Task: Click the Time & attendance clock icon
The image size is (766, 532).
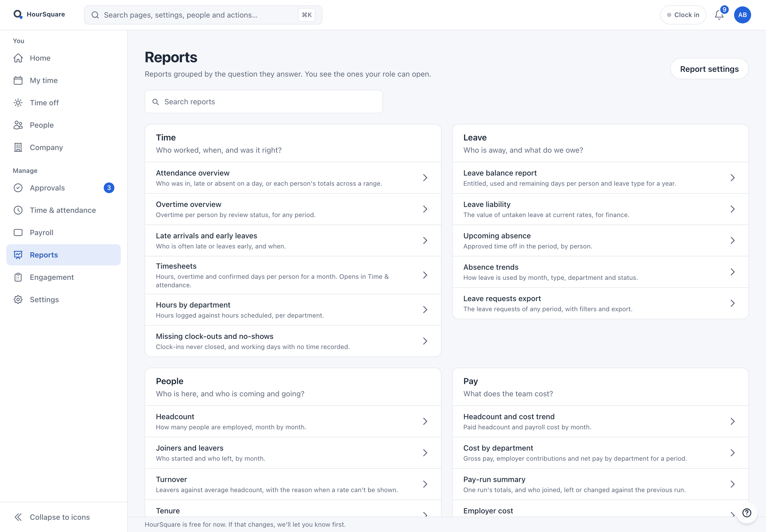Action: click(x=18, y=210)
